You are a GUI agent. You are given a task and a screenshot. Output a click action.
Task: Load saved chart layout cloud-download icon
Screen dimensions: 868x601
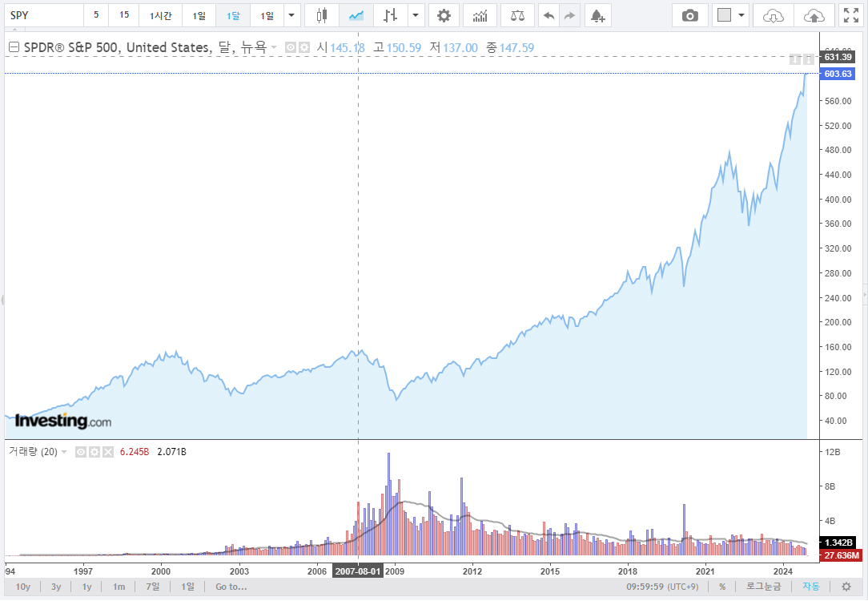tap(773, 15)
